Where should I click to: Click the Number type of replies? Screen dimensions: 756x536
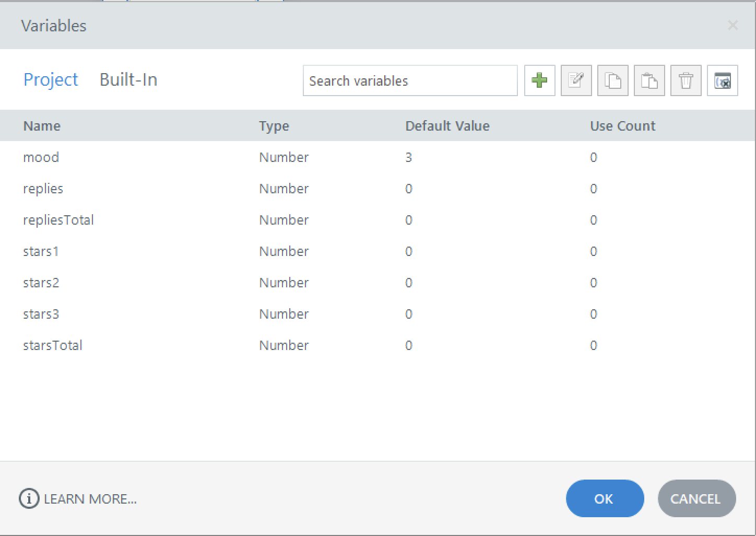point(284,189)
